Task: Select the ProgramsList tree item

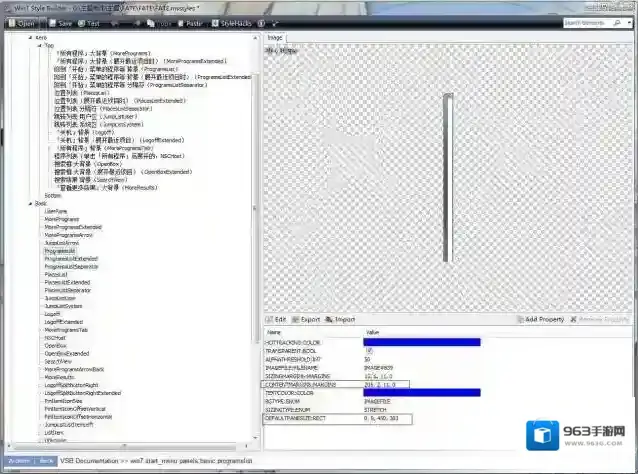Action: click(60, 250)
